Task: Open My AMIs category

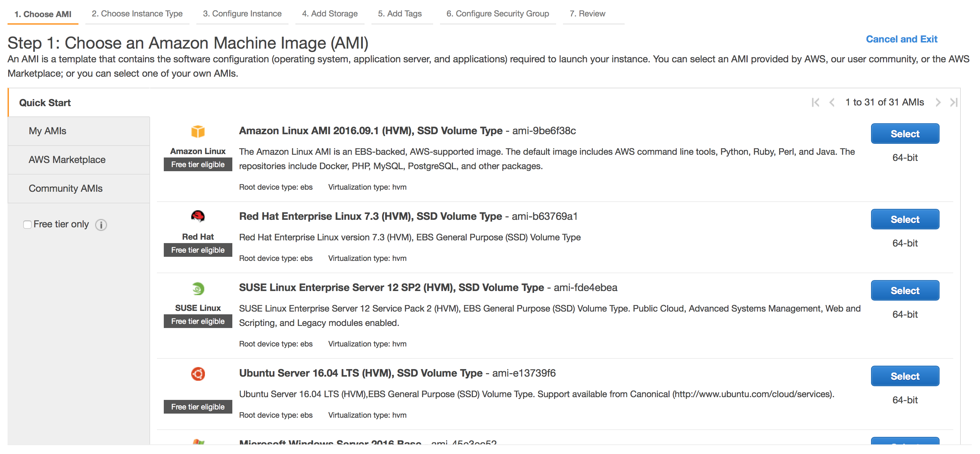Action: click(79, 131)
